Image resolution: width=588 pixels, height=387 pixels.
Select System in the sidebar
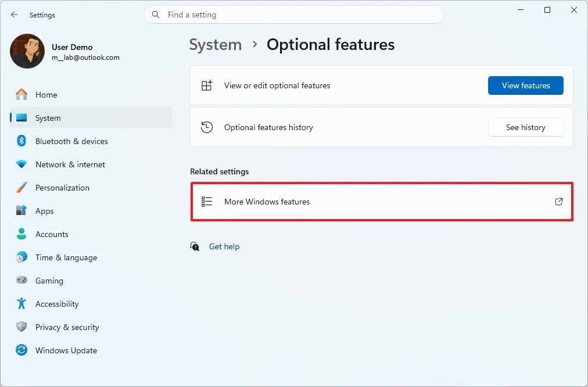coord(48,117)
